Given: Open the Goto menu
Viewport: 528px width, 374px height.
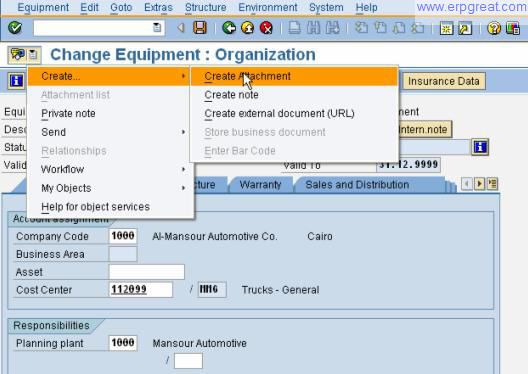Looking at the screenshot, I should 121,7.
